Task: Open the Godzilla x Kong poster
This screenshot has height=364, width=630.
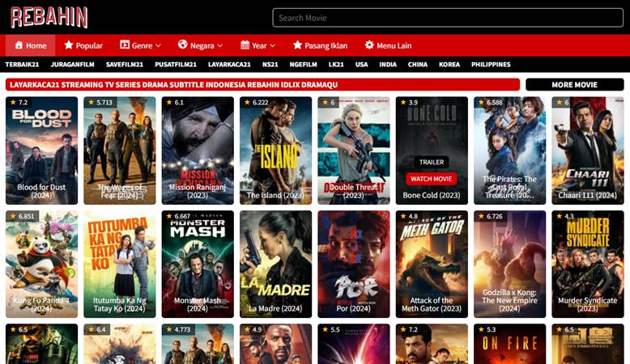Action: tap(509, 264)
